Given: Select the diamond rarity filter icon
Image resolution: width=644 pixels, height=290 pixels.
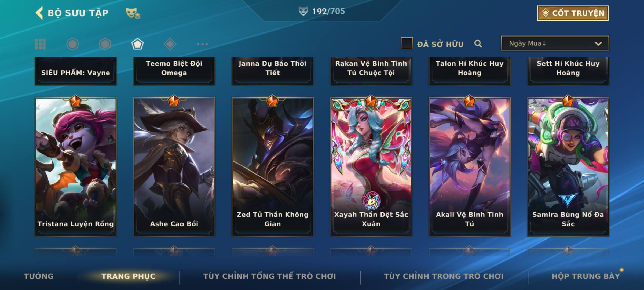Looking at the screenshot, I should tap(170, 44).
